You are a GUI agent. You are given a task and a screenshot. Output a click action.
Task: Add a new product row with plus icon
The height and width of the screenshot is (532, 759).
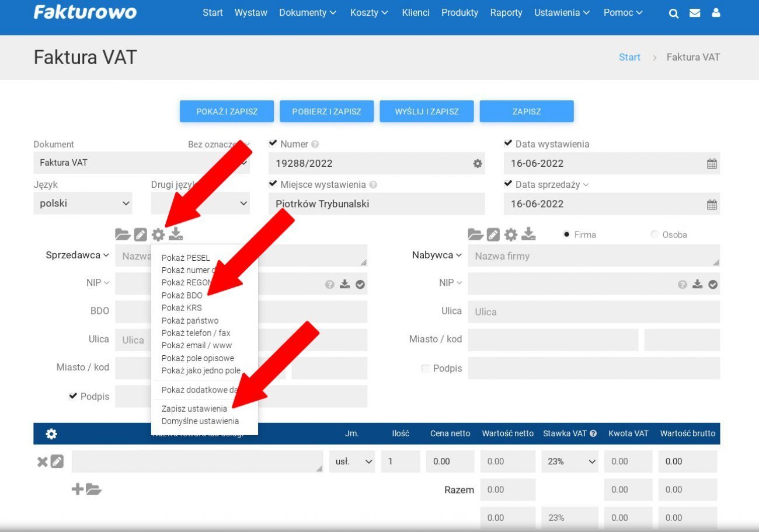(77, 489)
